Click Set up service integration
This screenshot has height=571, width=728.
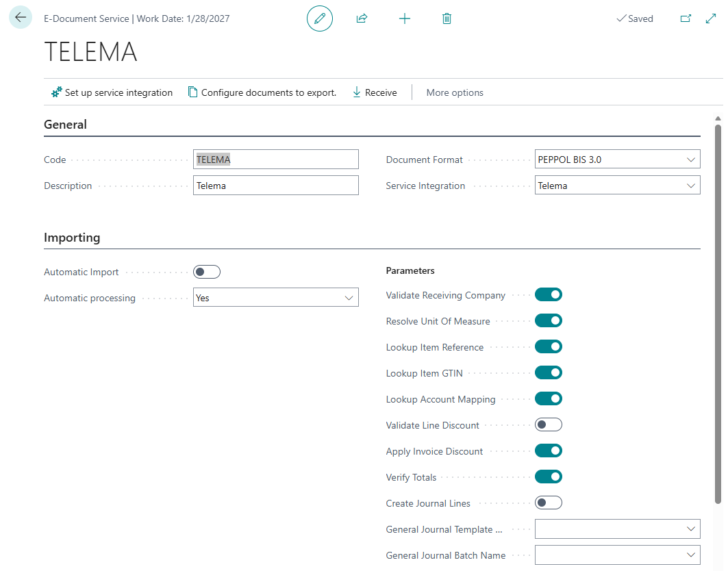tap(112, 92)
